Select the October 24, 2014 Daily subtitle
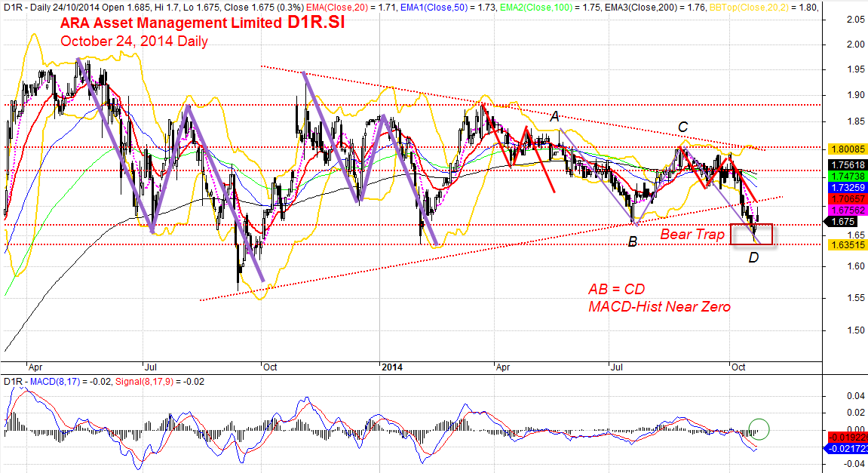The height and width of the screenshot is (473, 868). (134, 41)
